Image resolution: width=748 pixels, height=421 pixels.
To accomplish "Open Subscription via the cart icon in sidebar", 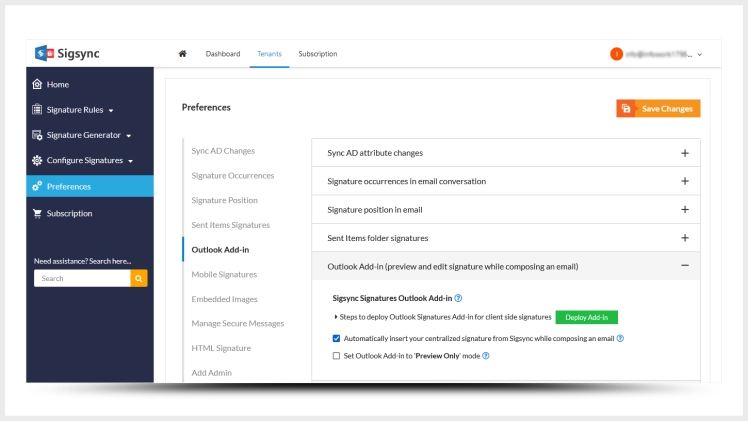I will tap(38, 213).
